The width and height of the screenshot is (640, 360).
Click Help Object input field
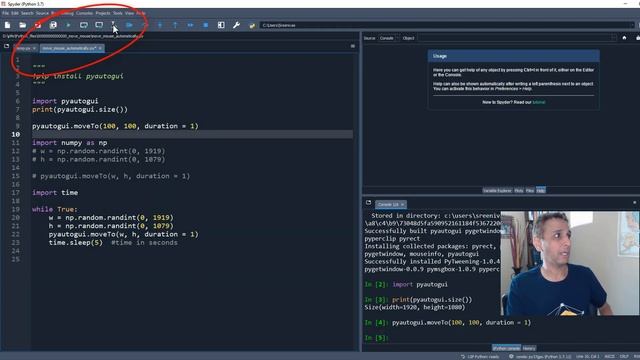tap(517, 38)
